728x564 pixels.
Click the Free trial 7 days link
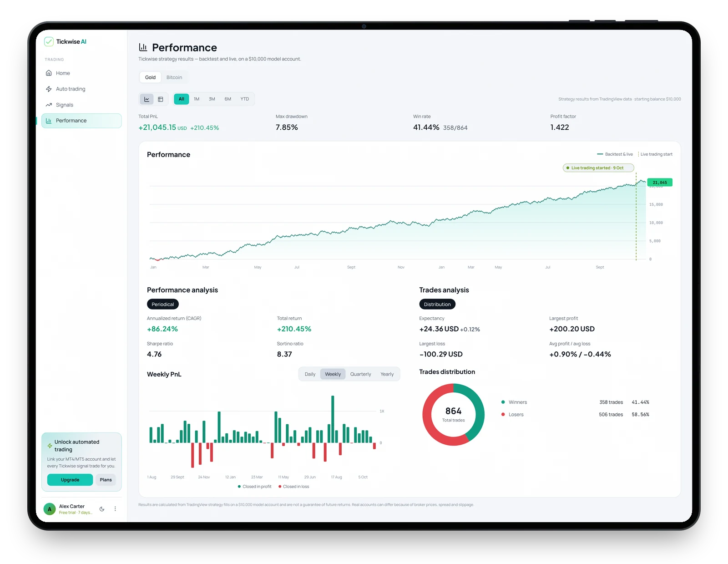click(x=76, y=513)
